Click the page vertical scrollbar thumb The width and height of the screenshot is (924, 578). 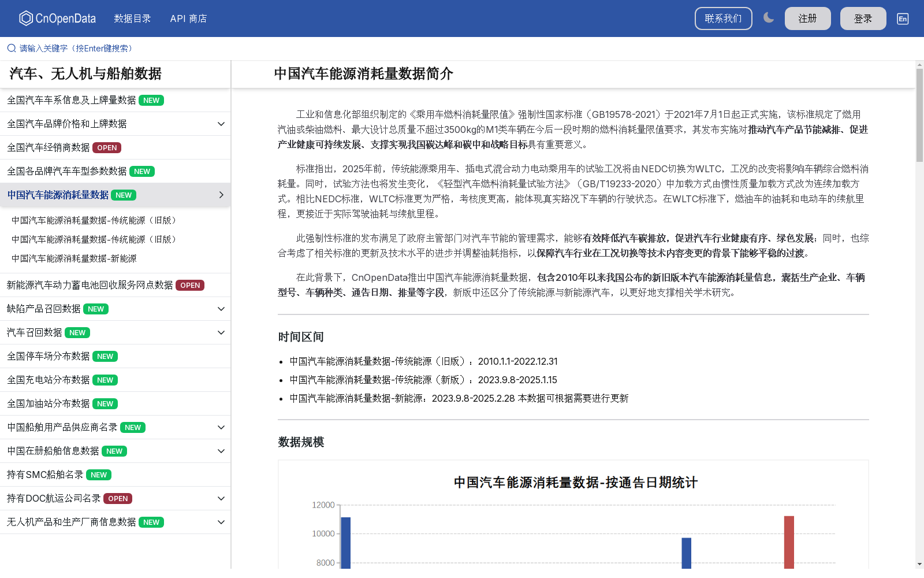pos(919,115)
